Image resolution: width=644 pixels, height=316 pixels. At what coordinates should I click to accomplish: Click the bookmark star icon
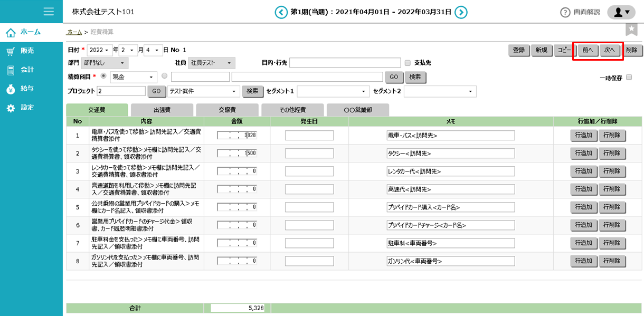click(x=631, y=30)
